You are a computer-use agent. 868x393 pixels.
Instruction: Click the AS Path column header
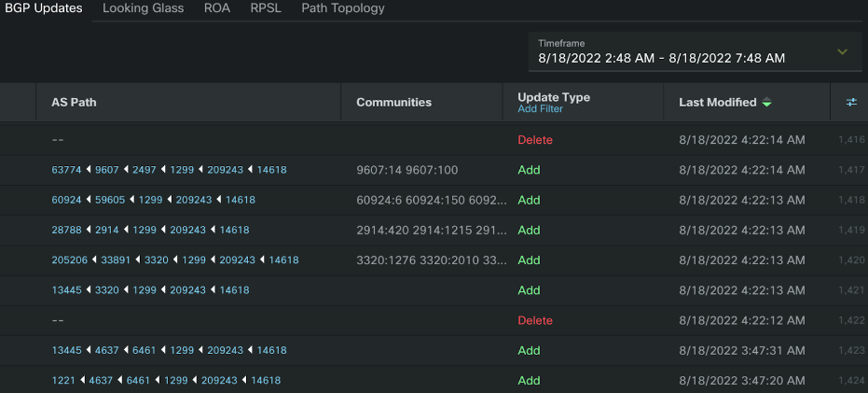74,102
